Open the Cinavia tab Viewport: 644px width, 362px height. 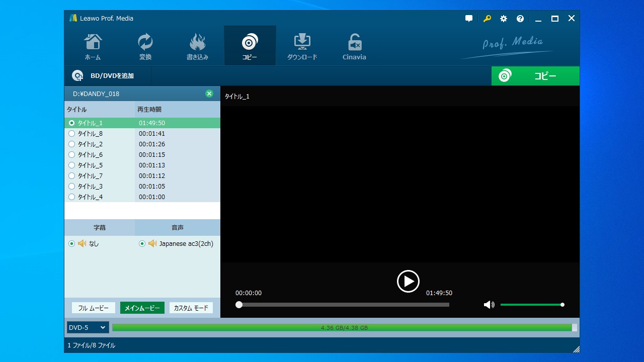click(x=354, y=46)
